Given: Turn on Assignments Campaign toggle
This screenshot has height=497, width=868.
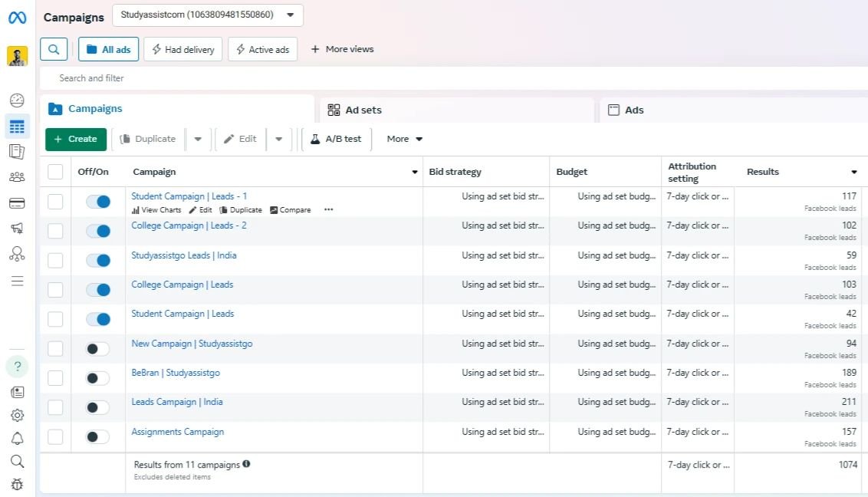Looking at the screenshot, I should click(98, 436).
